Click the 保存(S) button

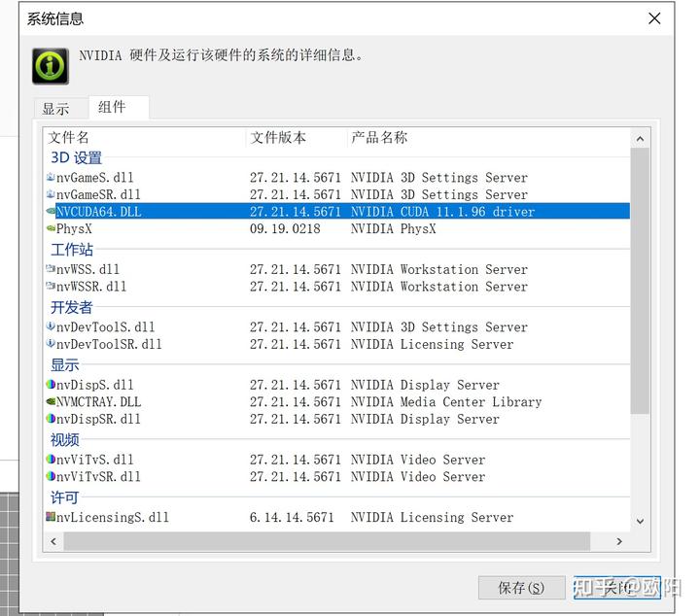pos(521,588)
